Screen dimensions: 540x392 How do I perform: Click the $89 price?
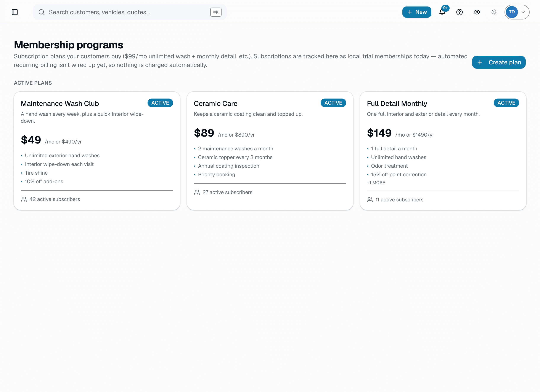click(x=204, y=133)
